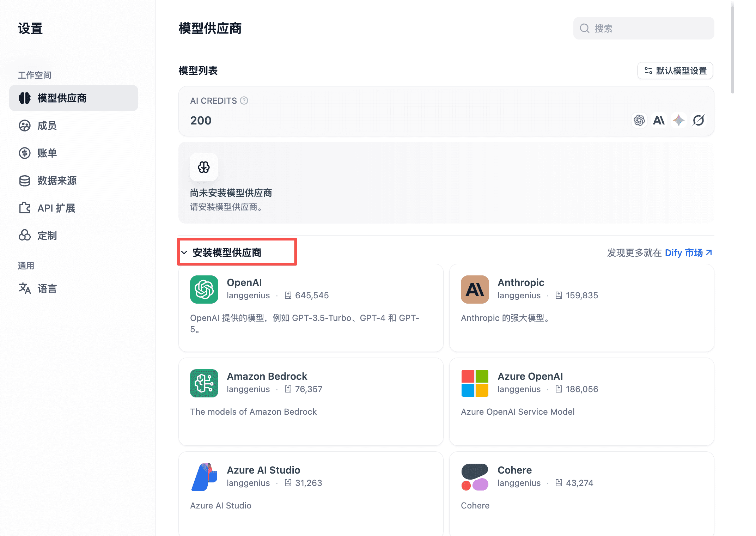Click the Anthropic logo in AI credits row
756x536 pixels.
(x=659, y=120)
